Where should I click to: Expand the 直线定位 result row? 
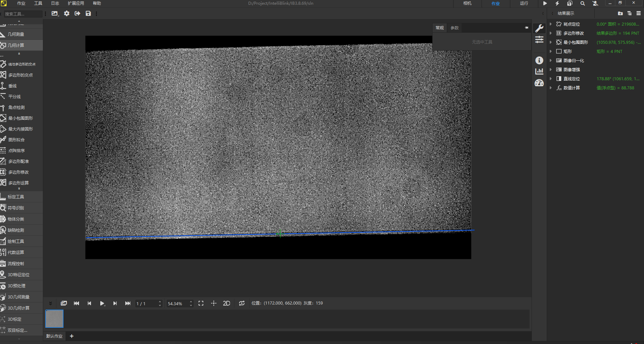point(551,79)
